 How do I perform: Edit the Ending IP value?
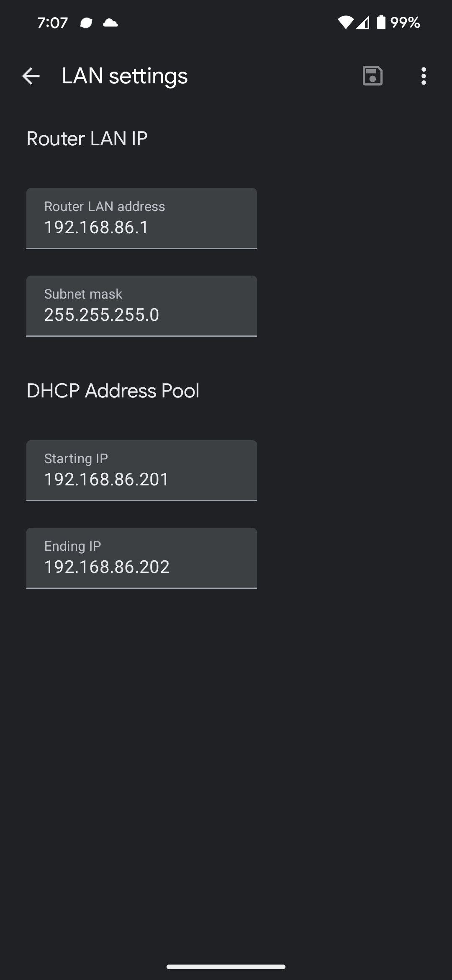(x=141, y=557)
